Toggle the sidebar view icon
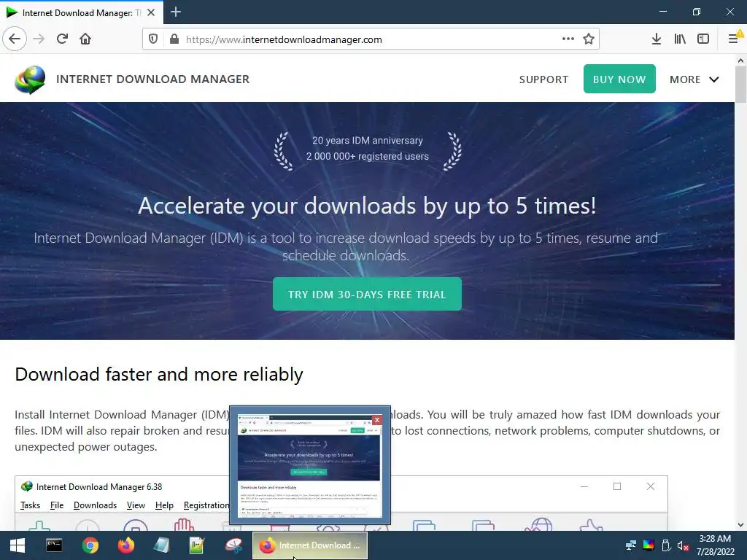The width and height of the screenshot is (747, 560). 703,39
